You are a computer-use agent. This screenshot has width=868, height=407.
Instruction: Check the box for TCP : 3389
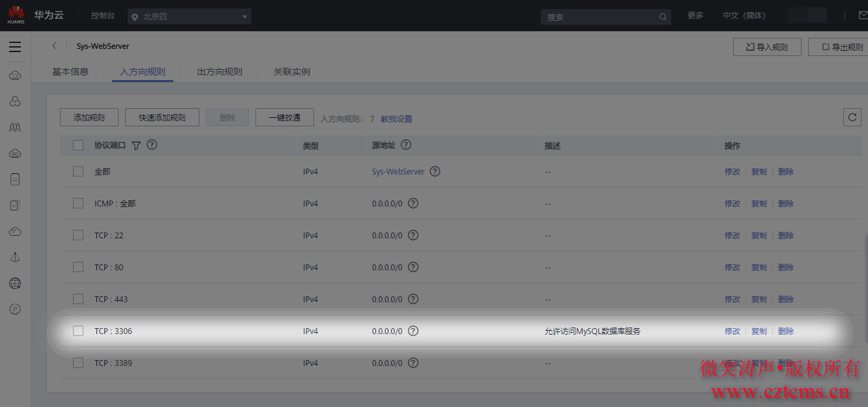pyautogui.click(x=78, y=363)
